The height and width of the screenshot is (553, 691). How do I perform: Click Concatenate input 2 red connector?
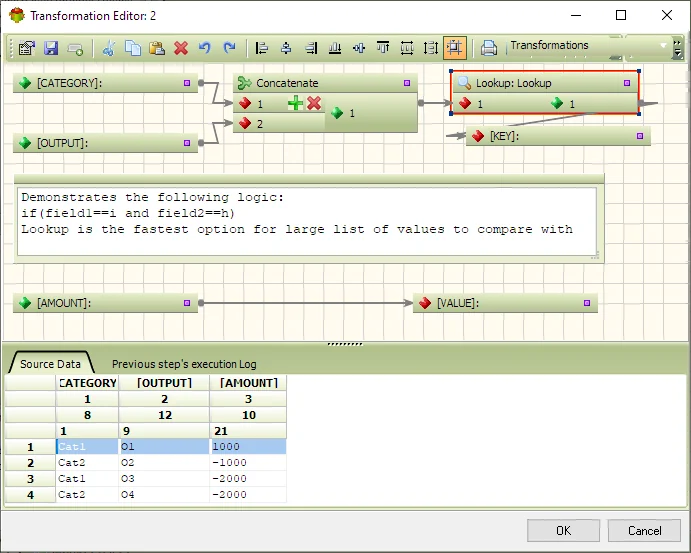pos(245,123)
